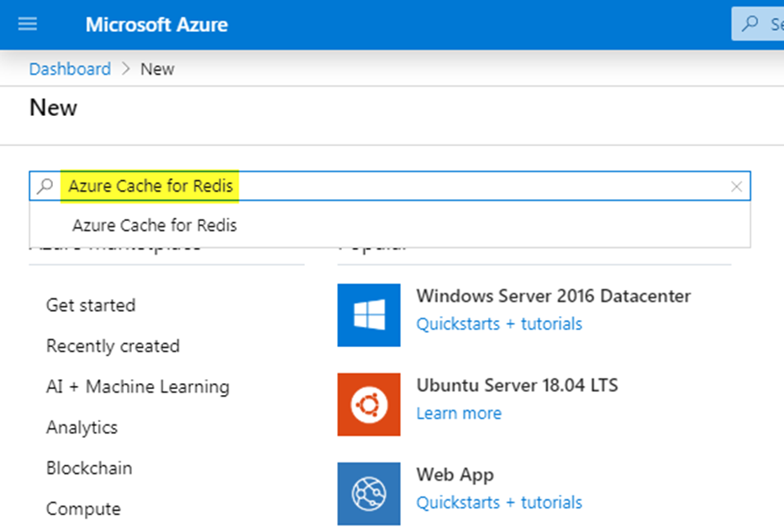Select Azure Cache for Redis suggestion
Viewport: 784px width, 532px height.
[x=390, y=225]
